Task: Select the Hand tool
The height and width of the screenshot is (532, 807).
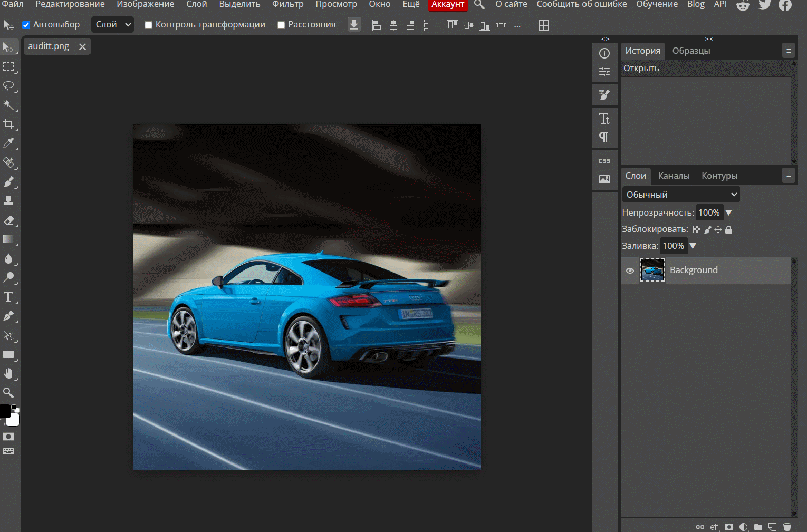Action: 8,374
